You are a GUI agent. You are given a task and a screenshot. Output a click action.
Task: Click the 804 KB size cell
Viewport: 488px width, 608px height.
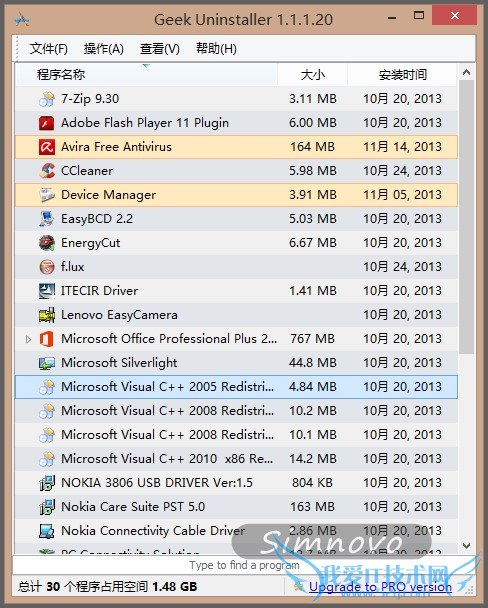[312, 483]
